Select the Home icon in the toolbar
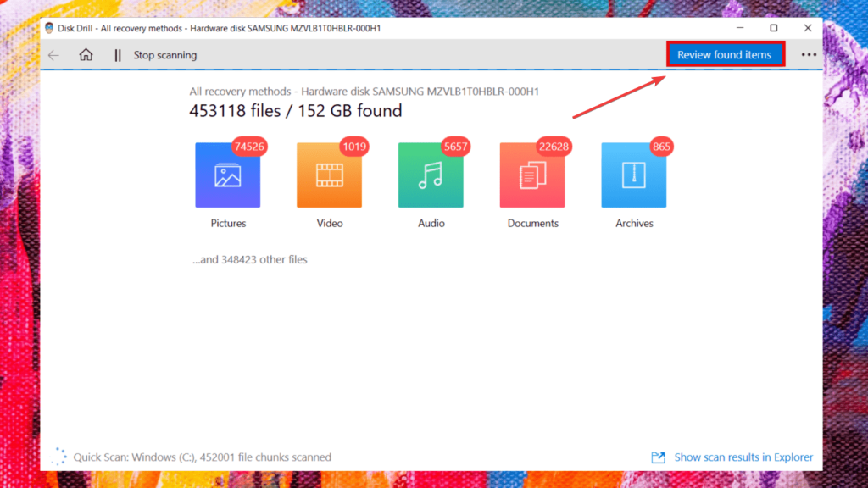868x488 pixels. click(x=85, y=54)
